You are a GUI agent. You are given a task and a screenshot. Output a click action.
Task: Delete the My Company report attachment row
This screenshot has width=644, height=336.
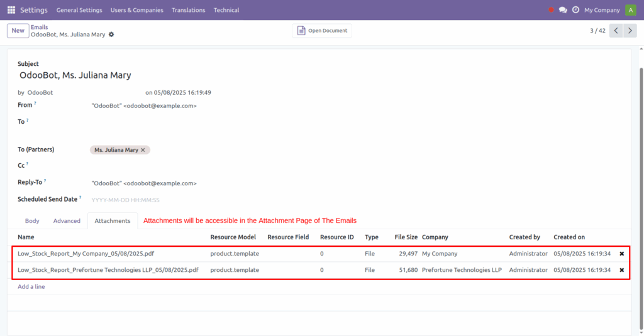tap(622, 254)
